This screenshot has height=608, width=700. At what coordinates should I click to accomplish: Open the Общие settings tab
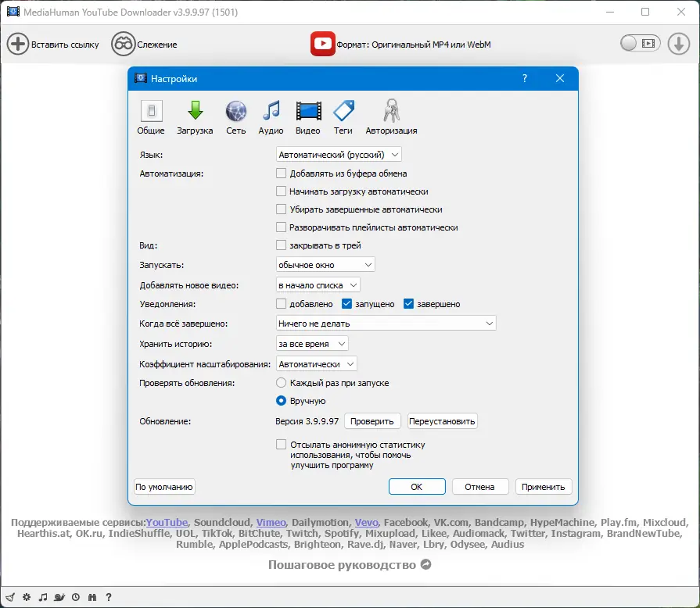pos(151,117)
